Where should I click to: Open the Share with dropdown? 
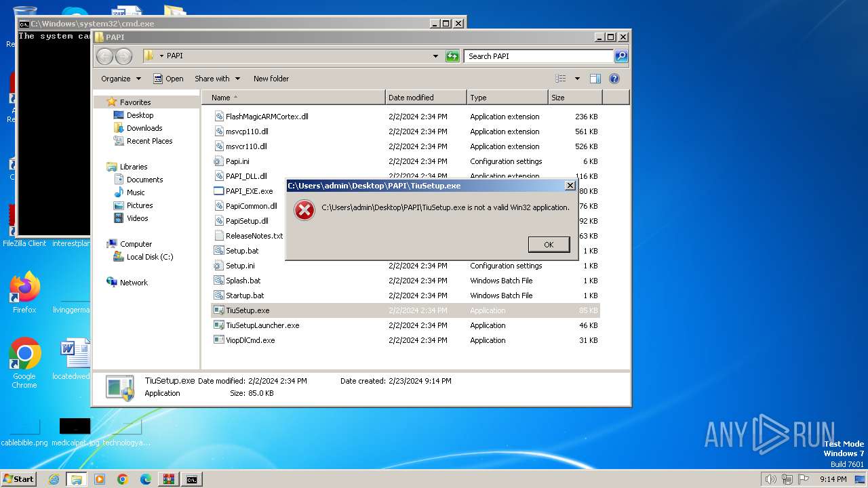click(x=217, y=79)
